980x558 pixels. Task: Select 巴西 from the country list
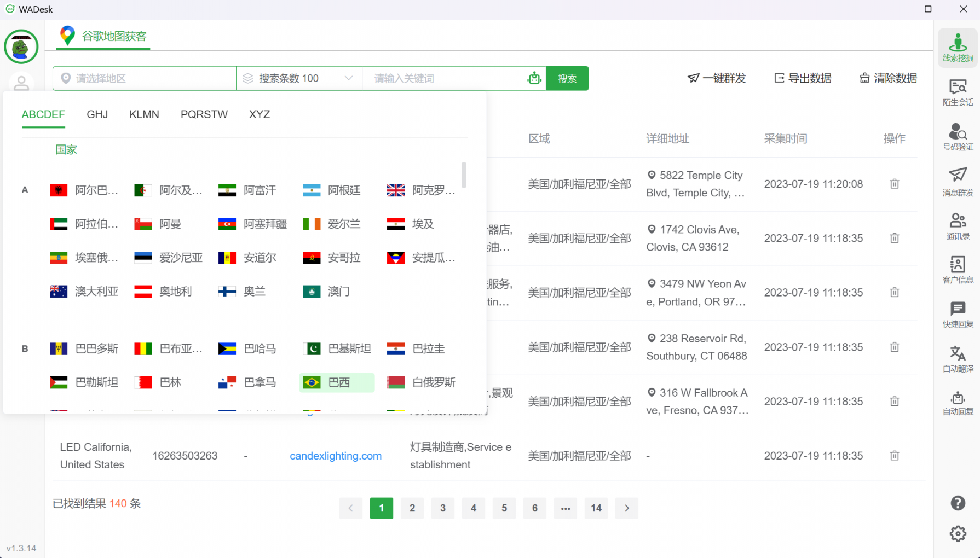pyautogui.click(x=337, y=382)
